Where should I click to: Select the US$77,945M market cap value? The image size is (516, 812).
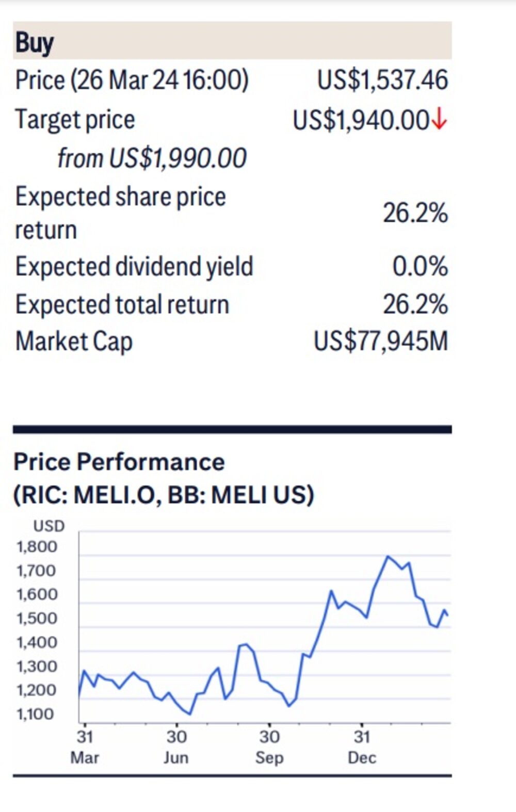[x=381, y=342]
